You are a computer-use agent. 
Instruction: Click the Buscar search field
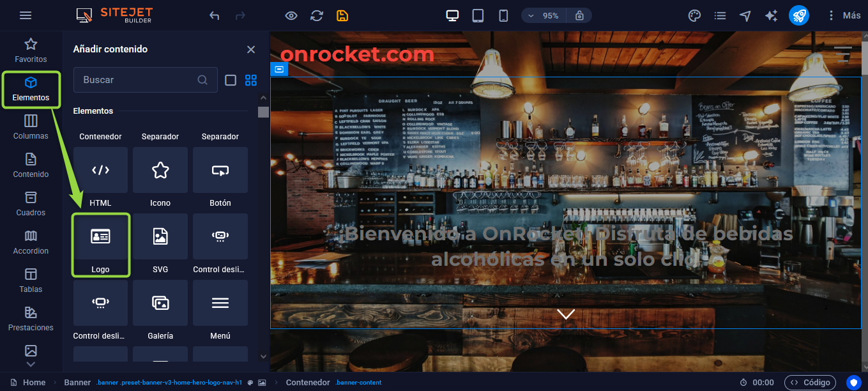pyautogui.click(x=146, y=80)
